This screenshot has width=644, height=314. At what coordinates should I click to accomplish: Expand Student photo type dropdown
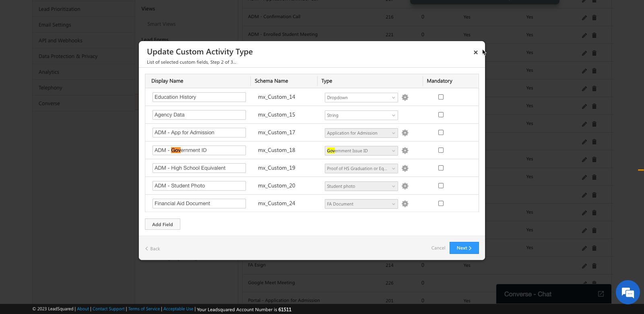[361, 186]
